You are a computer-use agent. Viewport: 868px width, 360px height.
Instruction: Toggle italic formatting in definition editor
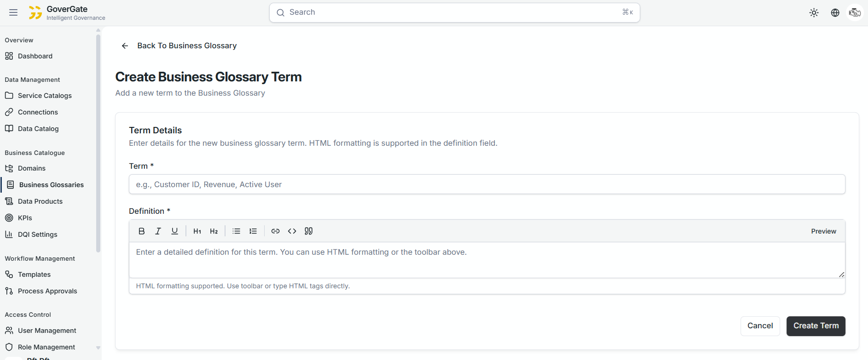point(158,231)
